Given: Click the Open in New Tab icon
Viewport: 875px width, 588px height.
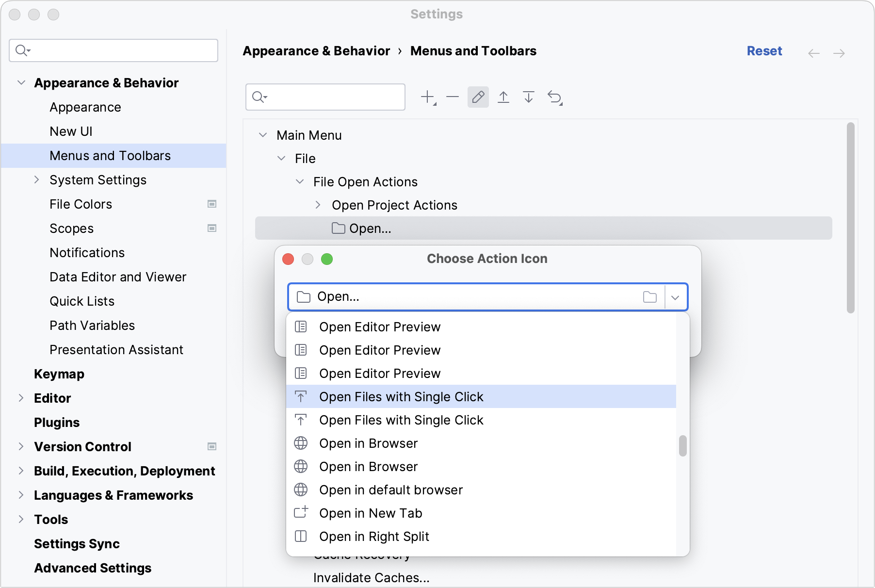Looking at the screenshot, I should pos(301,513).
